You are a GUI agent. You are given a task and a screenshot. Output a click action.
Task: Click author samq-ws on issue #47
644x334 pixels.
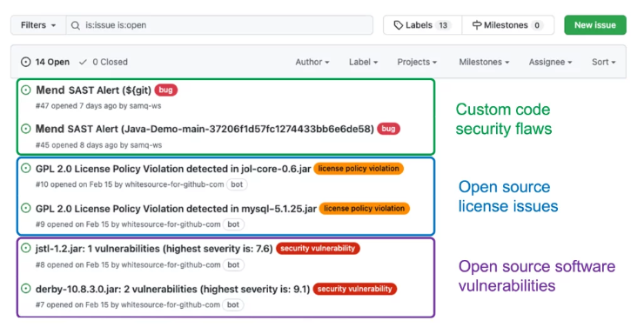[145, 106]
